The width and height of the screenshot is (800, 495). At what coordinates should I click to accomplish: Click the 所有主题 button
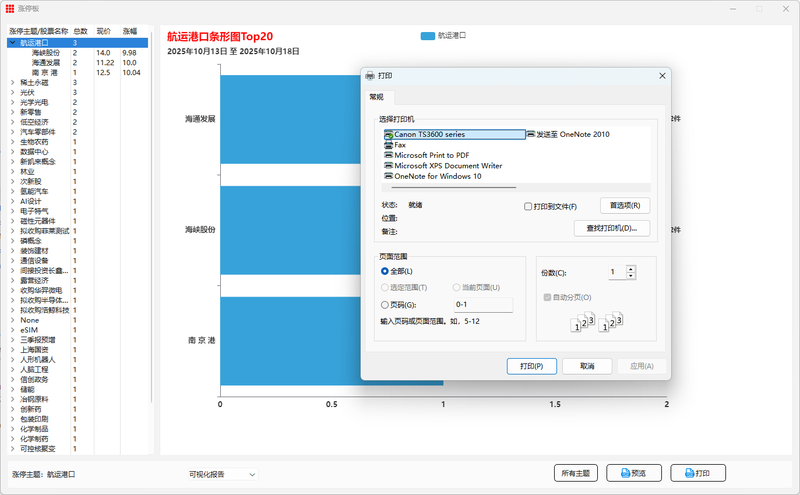[576, 473]
